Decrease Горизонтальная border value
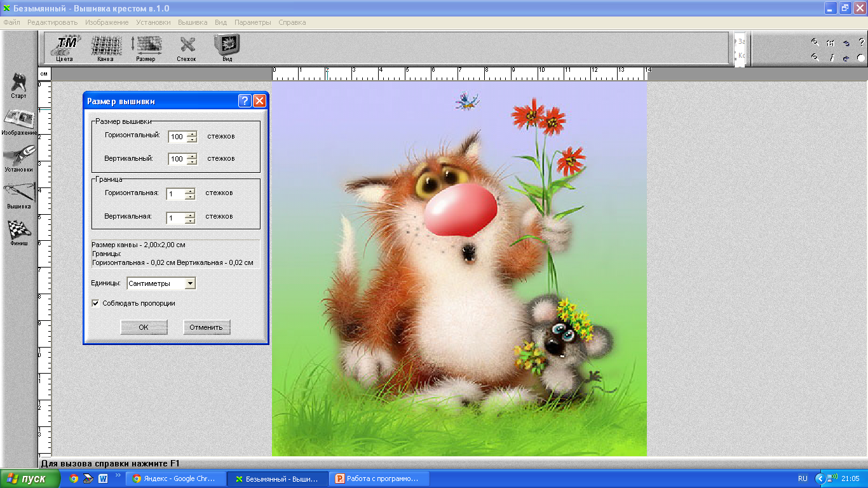This screenshot has width=868, height=488. (189, 196)
